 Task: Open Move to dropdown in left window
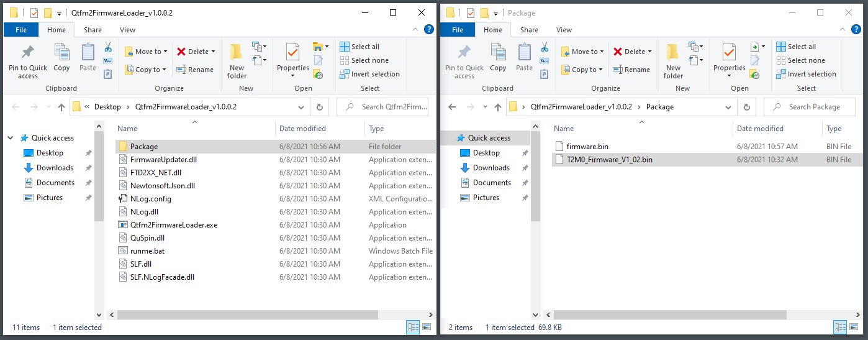[x=146, y=52]
